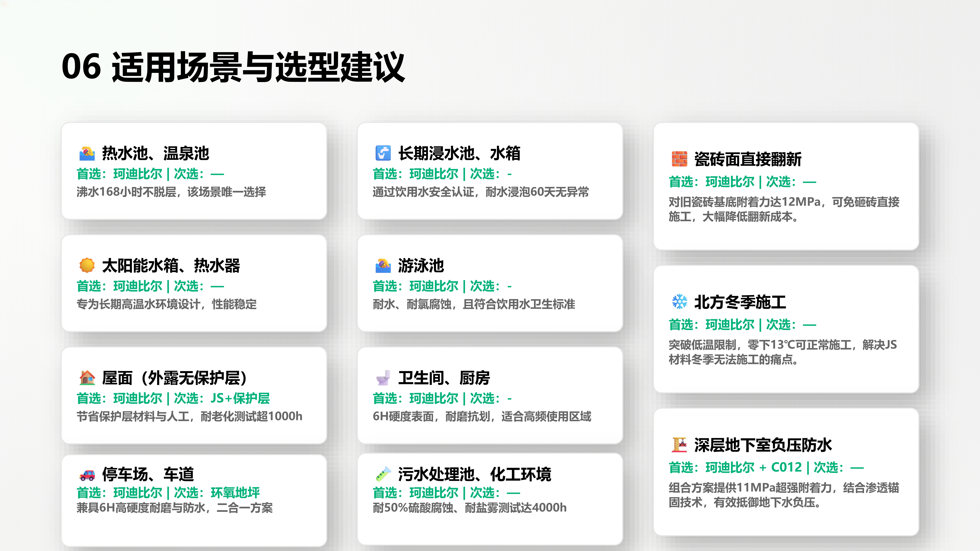Select the green recommendation line under 北方冬季施工

coord(742,325)
